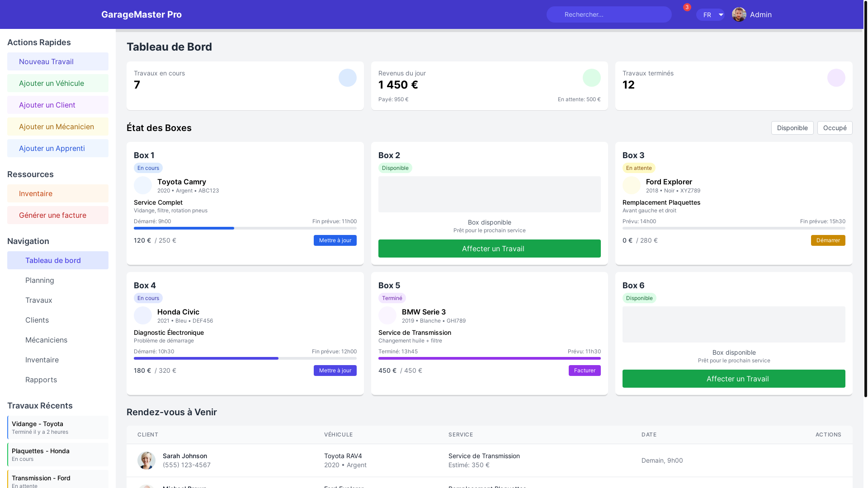Open recent job Plaquettes - Honda

[x=58, y=455]
